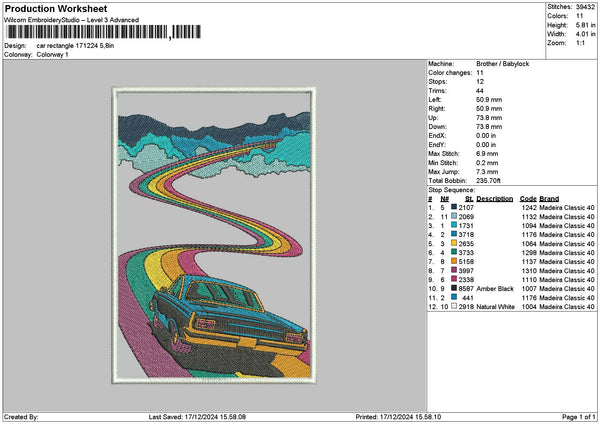Click 'Madeira Classic 40' in row 12
The image size is (600, 424).
click(x=567, y=307)
